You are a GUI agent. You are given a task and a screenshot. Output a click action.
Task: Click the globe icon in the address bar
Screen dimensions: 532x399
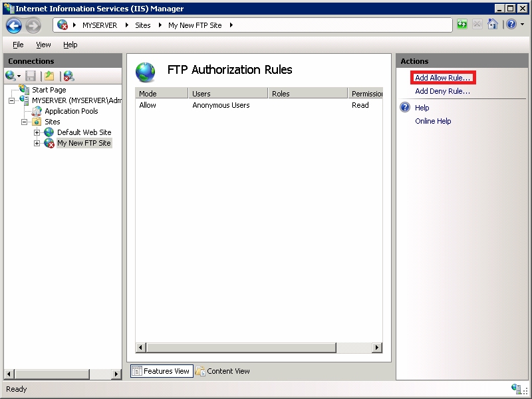pos(63,25)
